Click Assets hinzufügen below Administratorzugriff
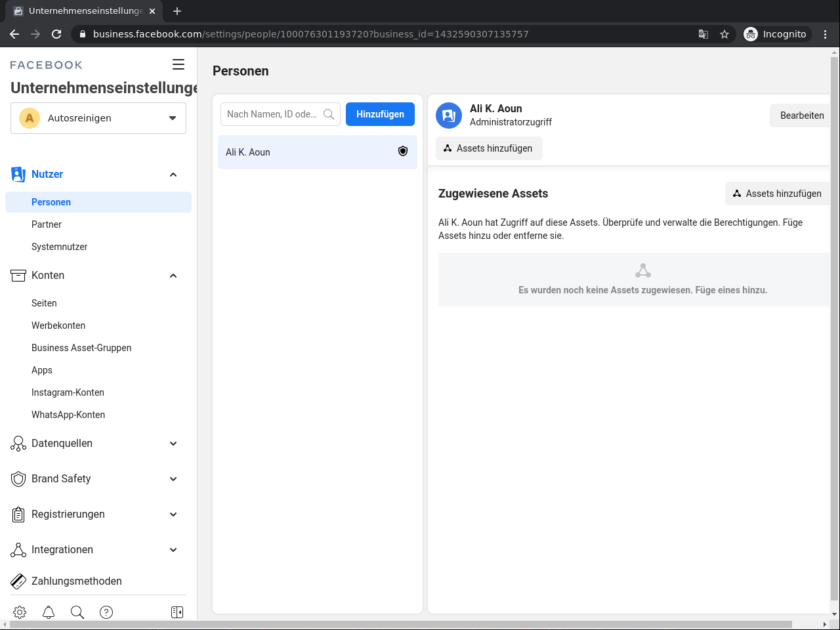This screenshot has width=840, height=630. [489, 148]
